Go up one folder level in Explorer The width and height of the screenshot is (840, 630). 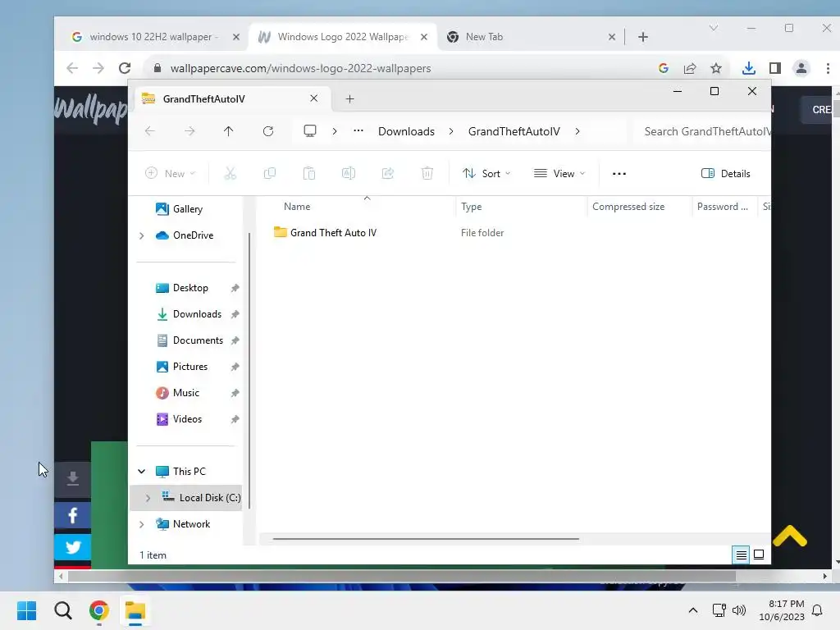pyautogui.click(x=229, y=131)
